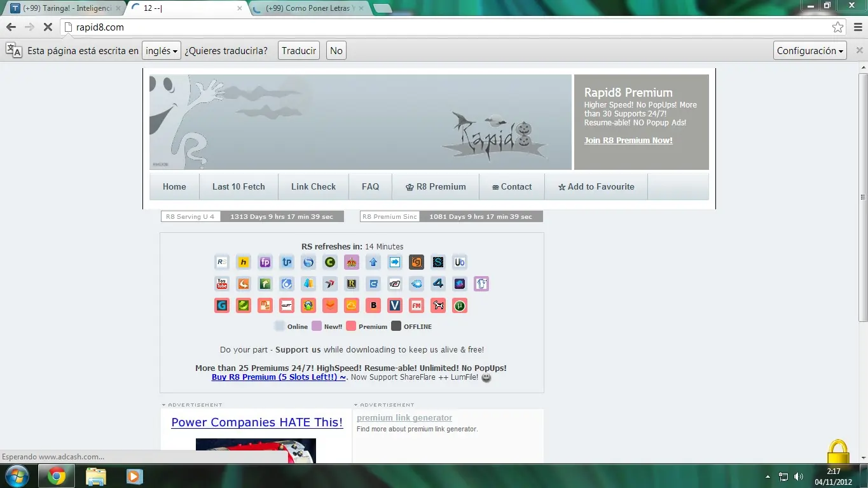Show hidden system tray icons
The image size is (868, 488).
(x=768, y=477)
